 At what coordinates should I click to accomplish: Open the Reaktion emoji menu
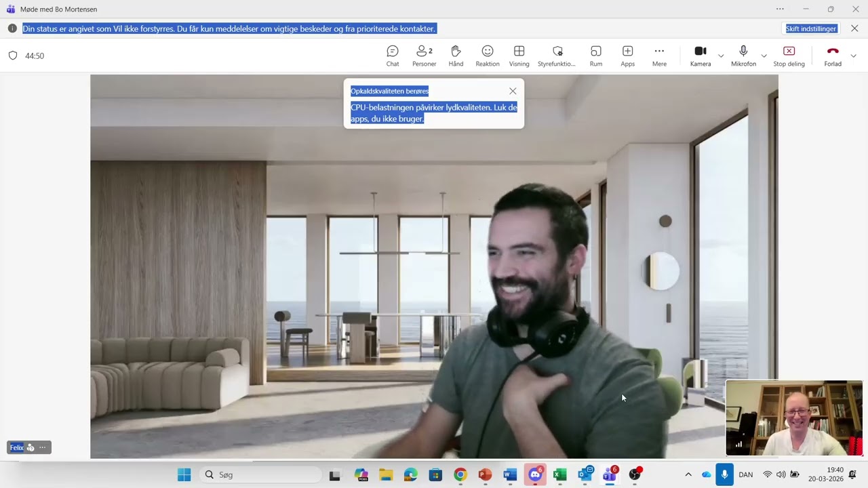(488, 56)
